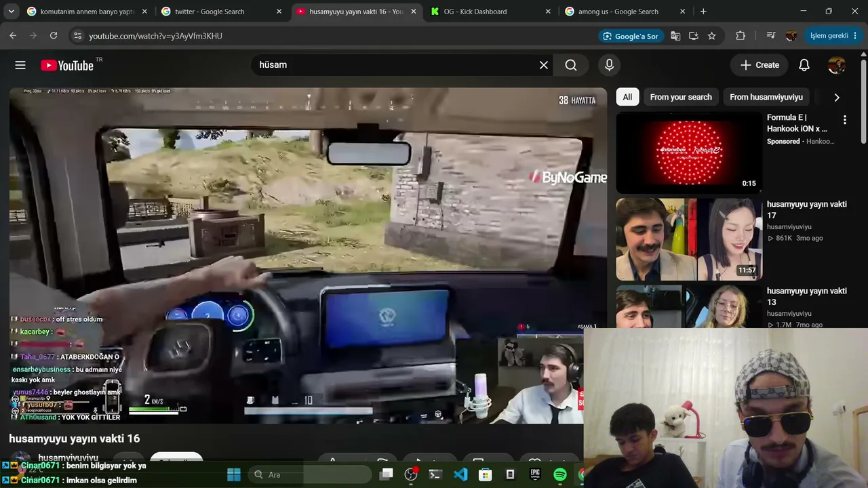Open the husamyuyu yayın vakti 17 title link
Screen dimensions: 868x488
click(x=807, y=209)
